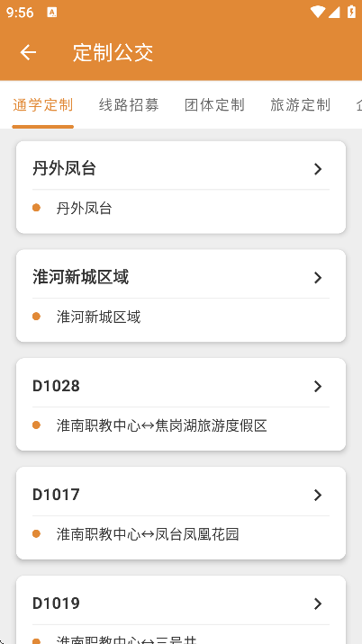Tap the orange bullet for 凤台凤凰花园 route

36,534
